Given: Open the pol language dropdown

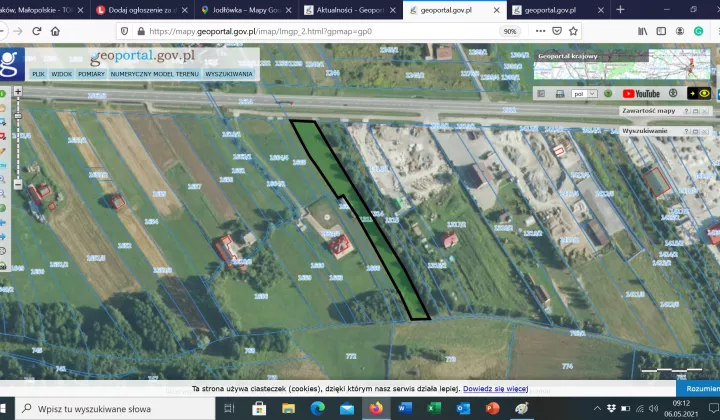Looking at the screenshot, I should tap(585, 94).
